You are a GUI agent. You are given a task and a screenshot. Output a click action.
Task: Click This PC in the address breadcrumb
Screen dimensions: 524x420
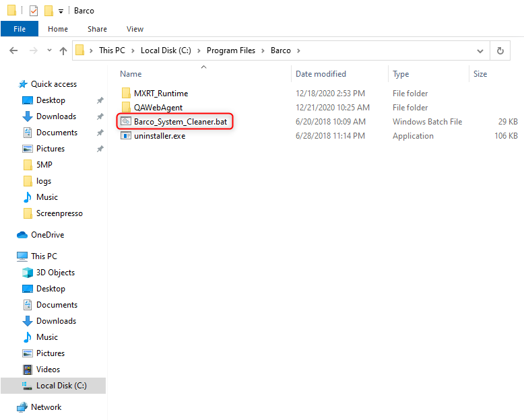(x=112, y=50)
